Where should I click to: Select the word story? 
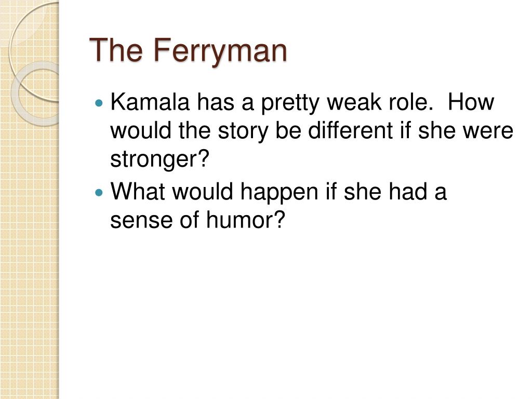point(243,131)
